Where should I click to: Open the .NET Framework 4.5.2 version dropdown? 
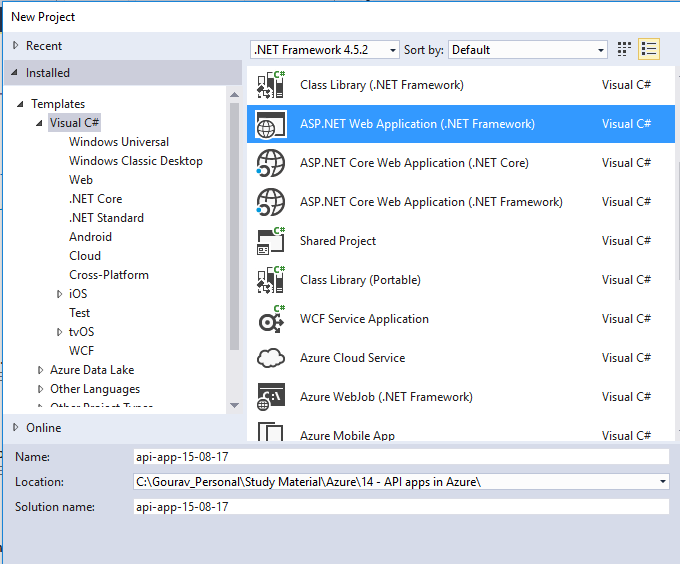[x=325, y=49]
